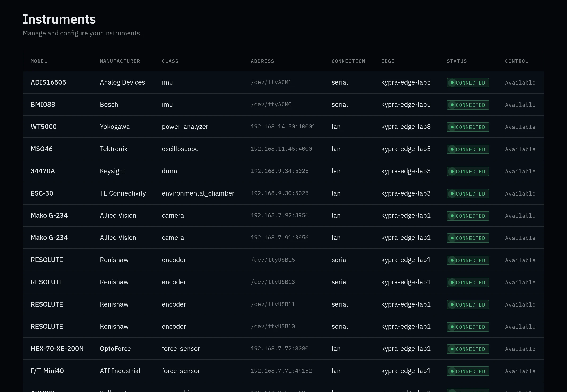567x392 pixels.
Task: Click the MODEL column header
Action: (x=39, y=61)
